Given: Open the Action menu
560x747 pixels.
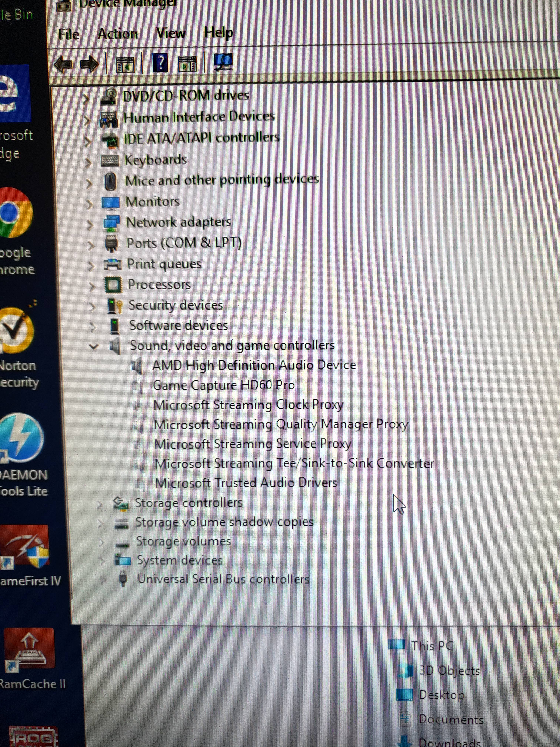Looking at the screenshot, I should click(117, 34).
